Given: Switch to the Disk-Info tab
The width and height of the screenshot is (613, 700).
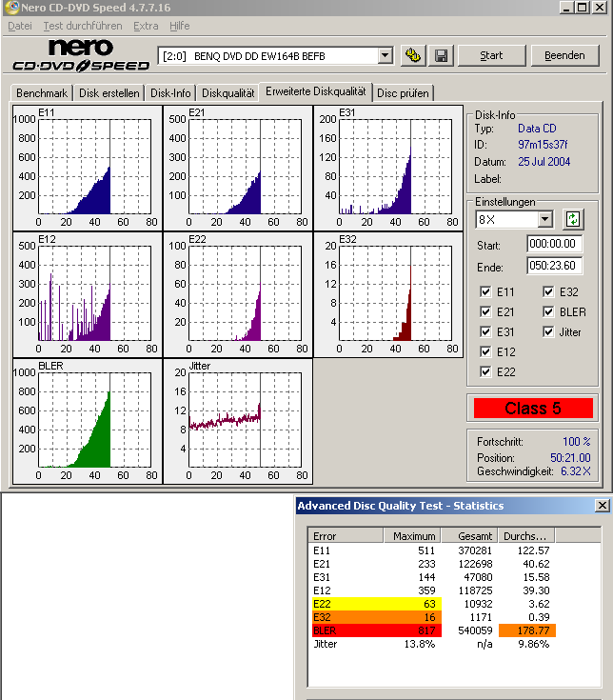Looking at the screenshot, I should tap(170, 93).
